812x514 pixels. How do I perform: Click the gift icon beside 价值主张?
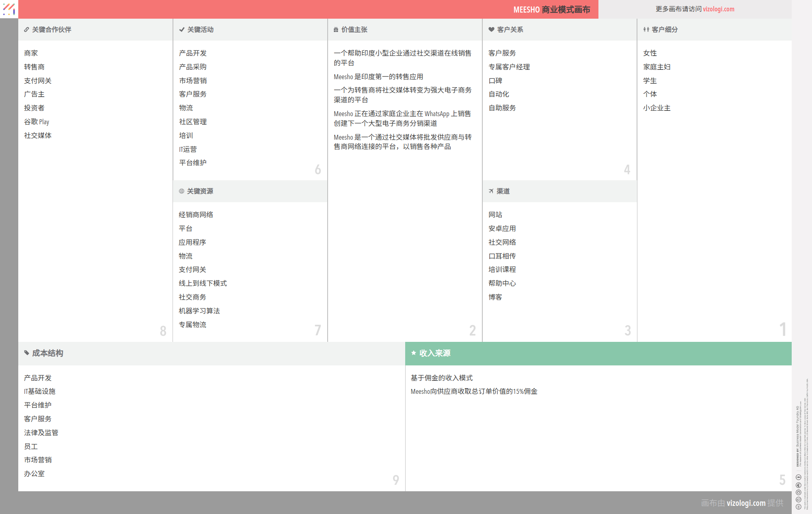335,29
